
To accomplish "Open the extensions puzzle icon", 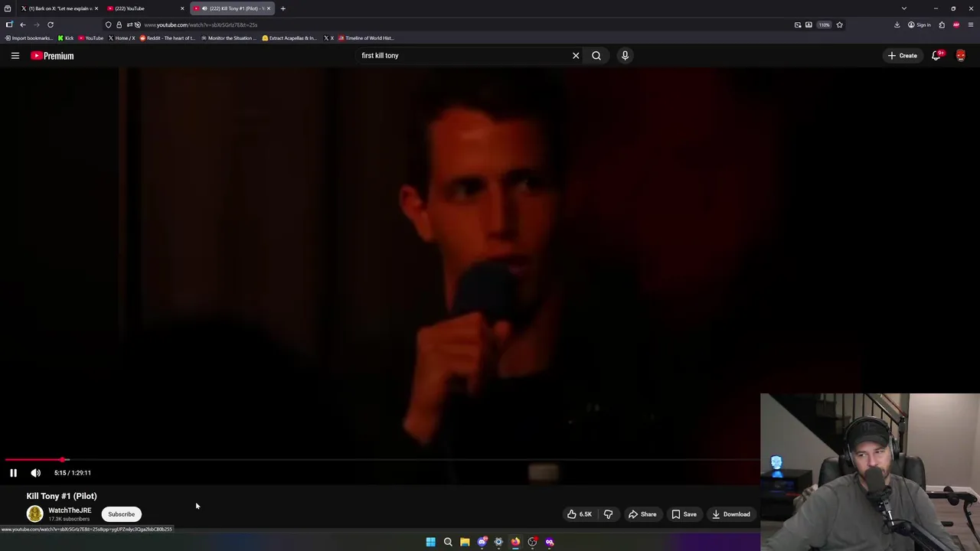I will coord(942,24).
